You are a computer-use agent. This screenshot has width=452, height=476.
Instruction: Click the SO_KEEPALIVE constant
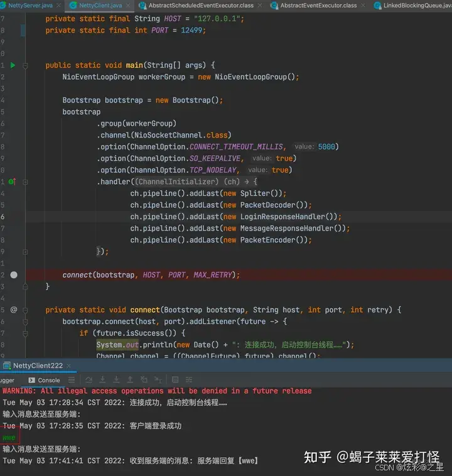[x=215, y=158]
